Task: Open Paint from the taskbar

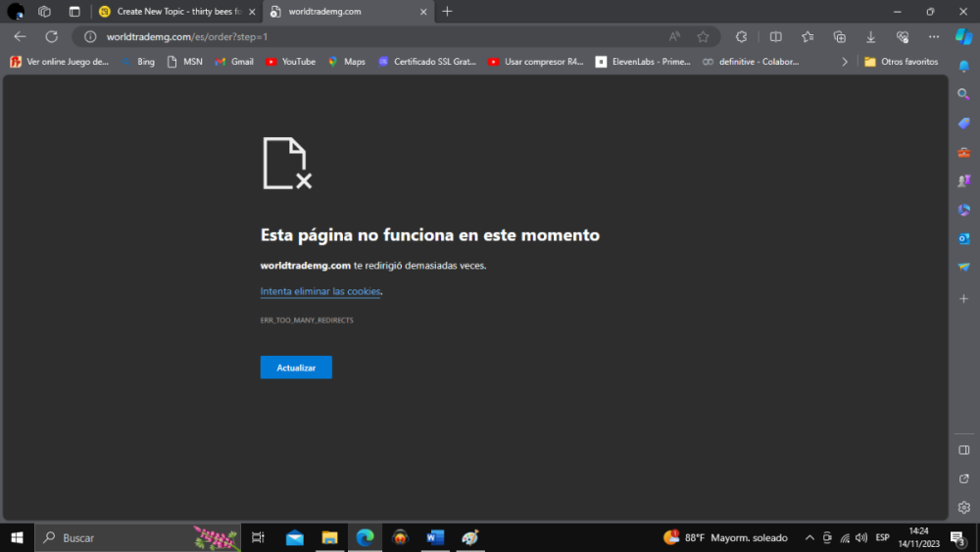Action: (x=470, y=537)
